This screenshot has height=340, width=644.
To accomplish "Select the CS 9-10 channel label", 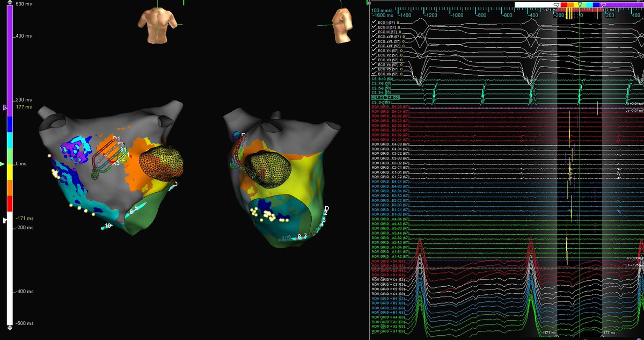I will tap(382, 79).
